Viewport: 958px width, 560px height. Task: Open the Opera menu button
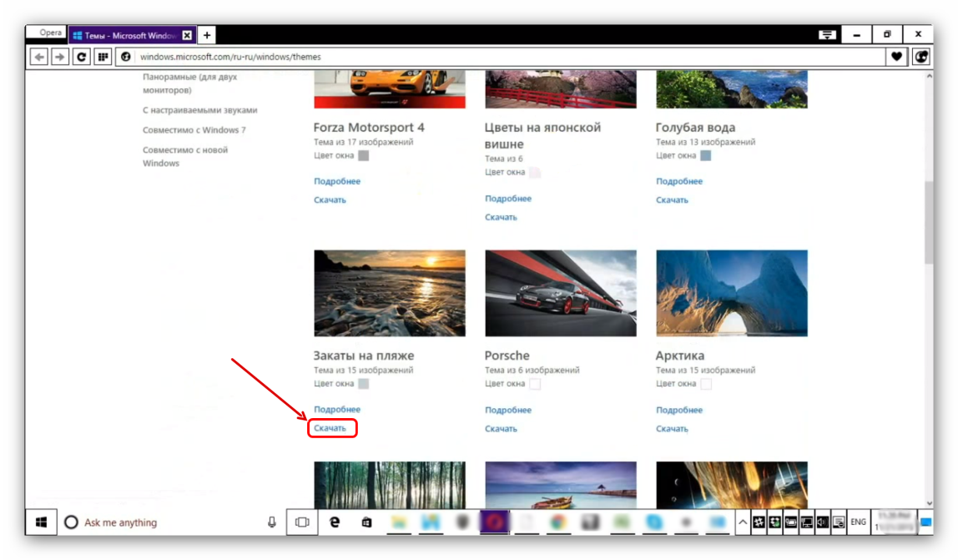click(47, 33)
